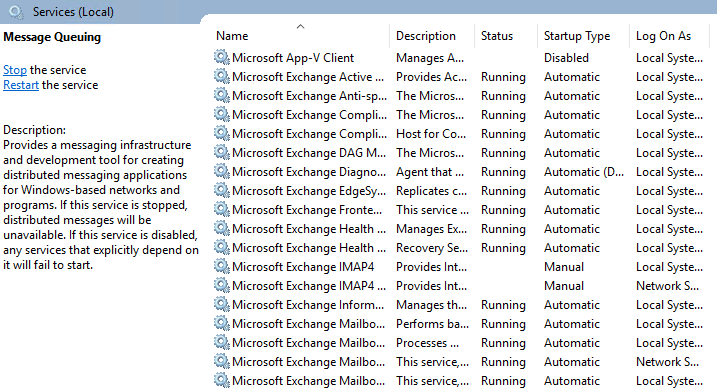Click the Restart the service link
Viewport: 717px width, 391px height.
coord(21,85)
